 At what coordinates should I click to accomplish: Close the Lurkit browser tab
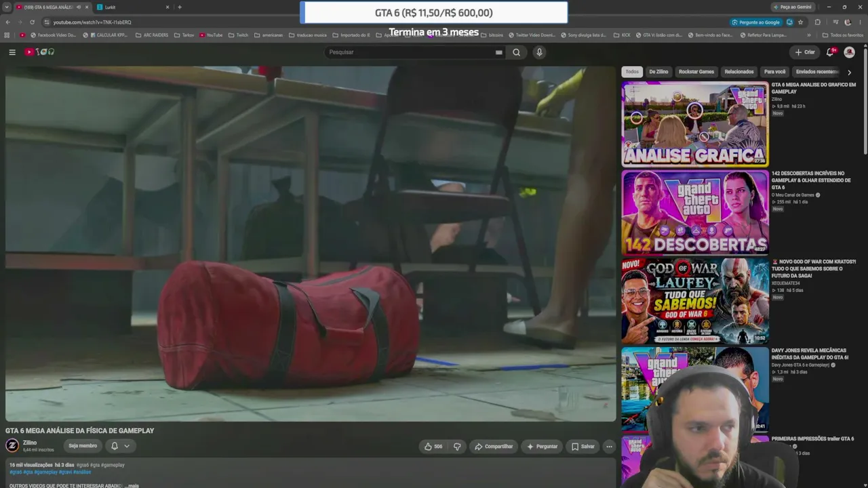click(x=167, y=7)
